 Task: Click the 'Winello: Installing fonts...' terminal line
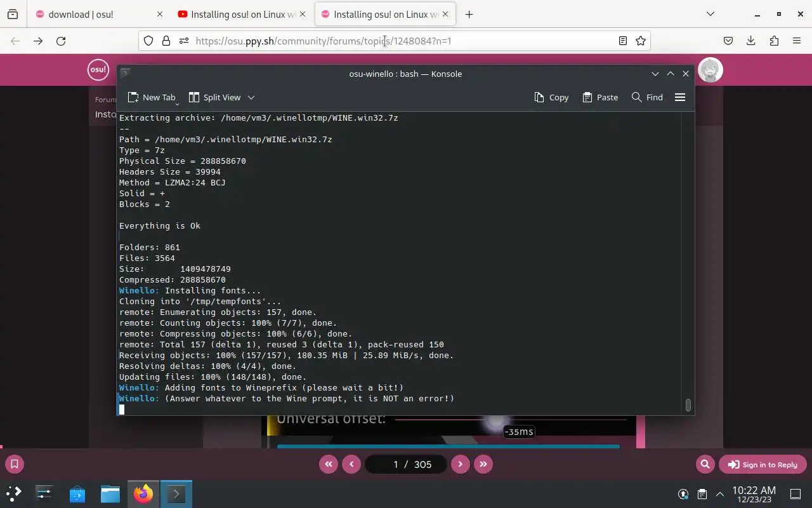(x=190, y=290)
